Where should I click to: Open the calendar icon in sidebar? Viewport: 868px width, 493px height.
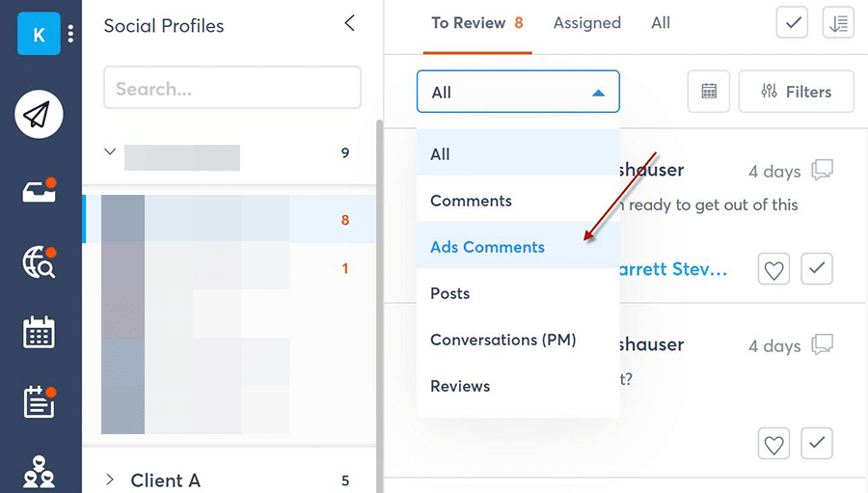39,333
